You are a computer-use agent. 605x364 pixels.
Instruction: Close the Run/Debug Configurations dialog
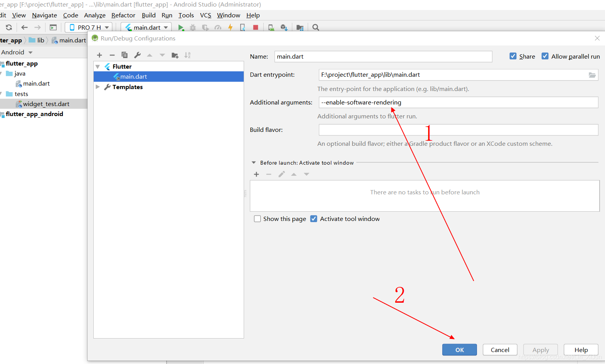coord(597,38)
